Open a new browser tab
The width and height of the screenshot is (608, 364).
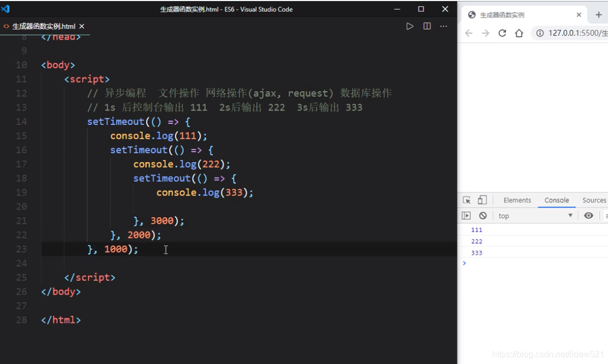pos(599,15)
